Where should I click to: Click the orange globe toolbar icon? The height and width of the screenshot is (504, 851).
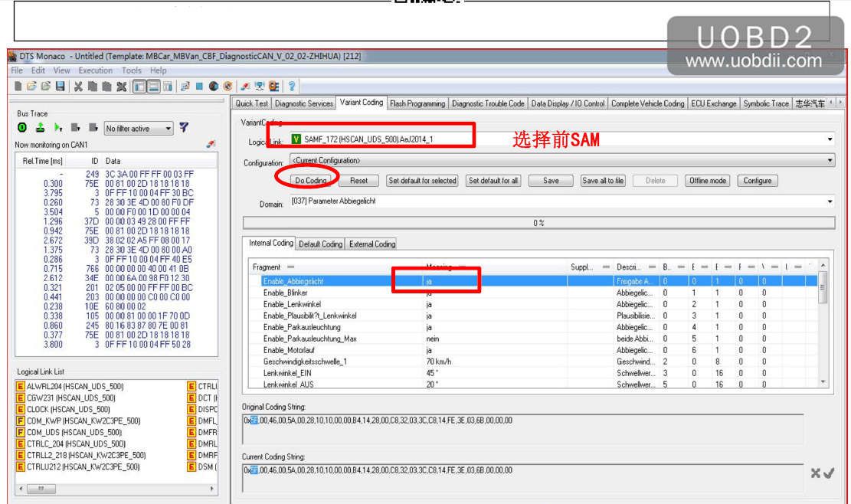coord(228,87)
